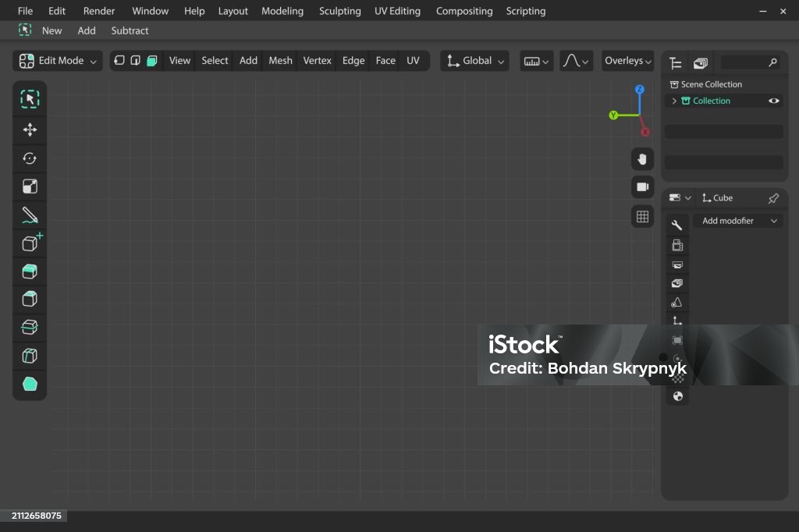This screenshot has width=799, height=532.
Task: Toggle the camera view icon
Action: point(642,187)
